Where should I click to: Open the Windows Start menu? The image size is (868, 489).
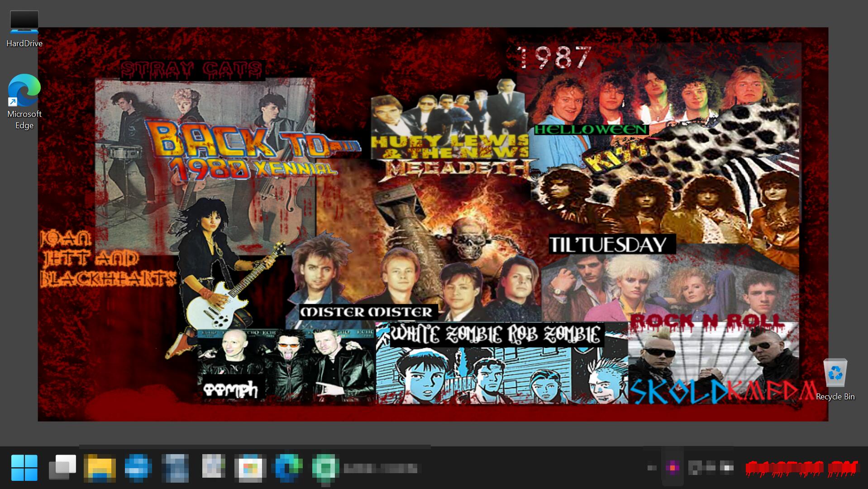point(24,467)
